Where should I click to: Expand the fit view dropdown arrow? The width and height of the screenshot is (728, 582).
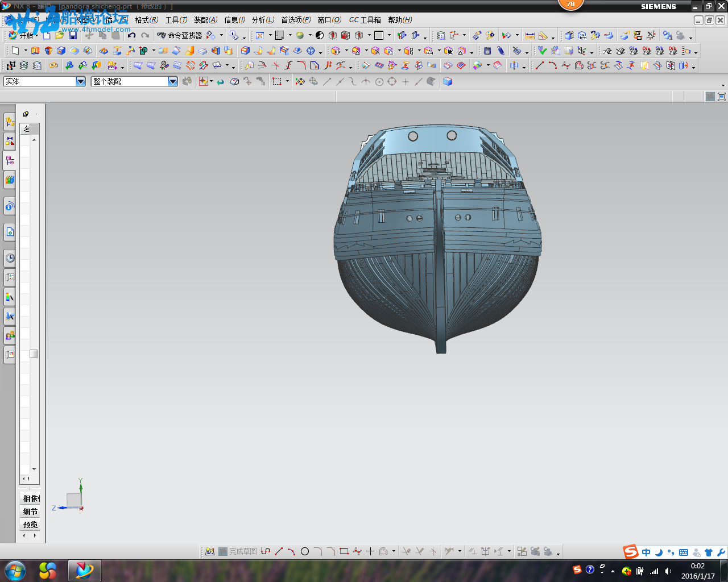pos(270,35)
